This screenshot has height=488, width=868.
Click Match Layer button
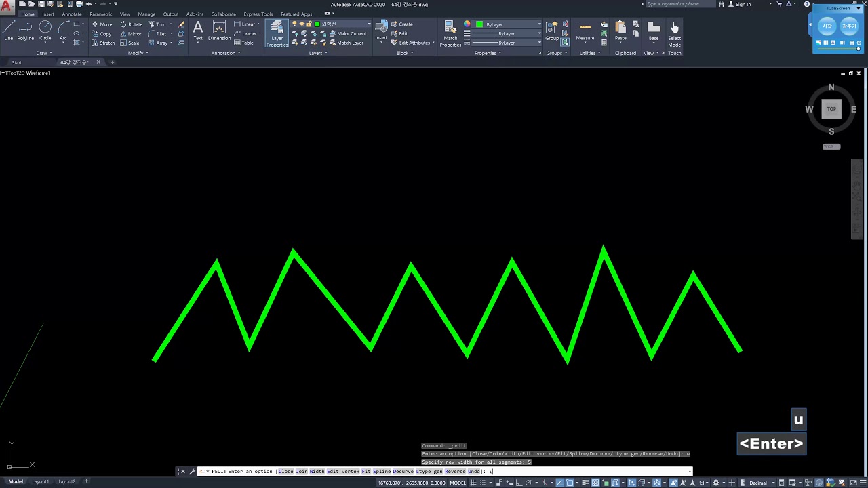(x=346, y=43)
